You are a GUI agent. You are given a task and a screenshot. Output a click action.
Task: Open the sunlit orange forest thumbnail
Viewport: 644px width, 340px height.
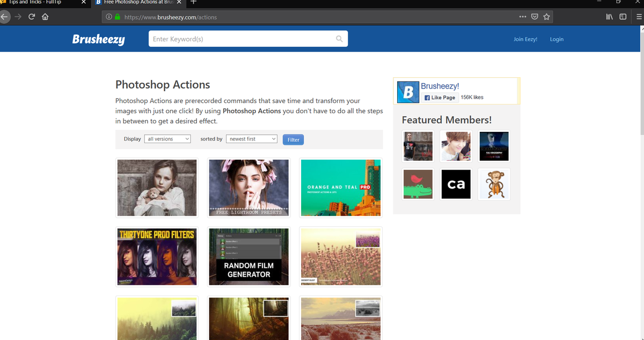[x=248, y=318]
